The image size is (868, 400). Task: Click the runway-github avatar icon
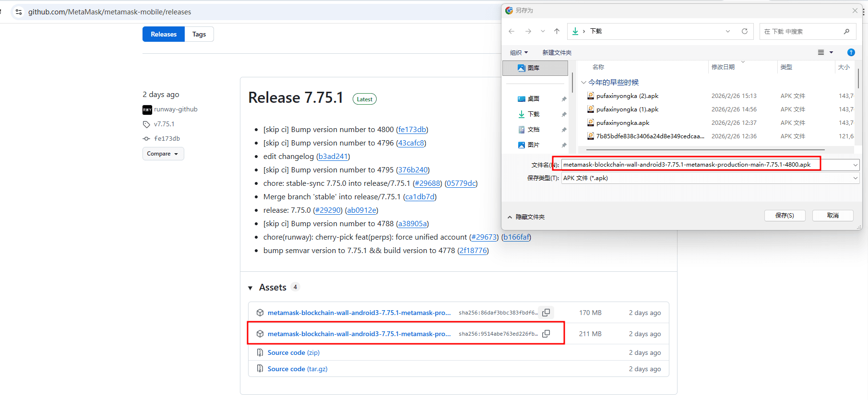[x=147, y=109]
